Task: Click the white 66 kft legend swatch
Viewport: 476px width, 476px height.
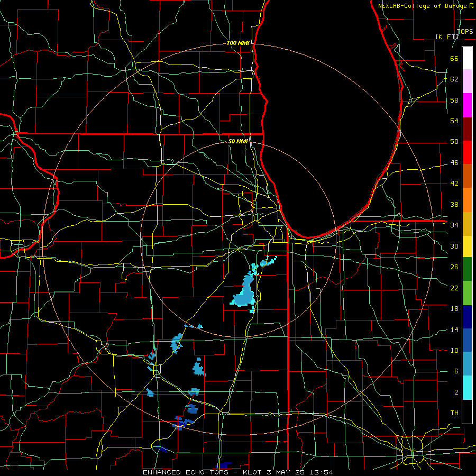Action: point(467,58)
